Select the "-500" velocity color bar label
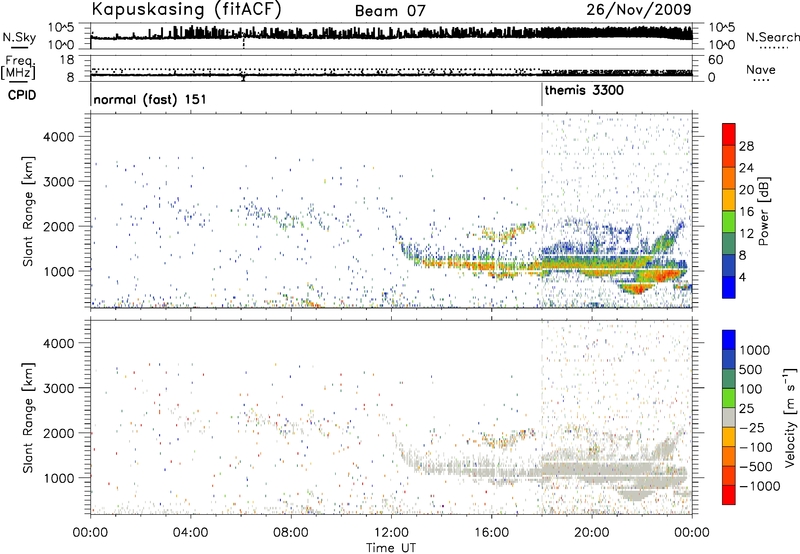The width and height of the screenshot is (800, 554). click(756, 466)
